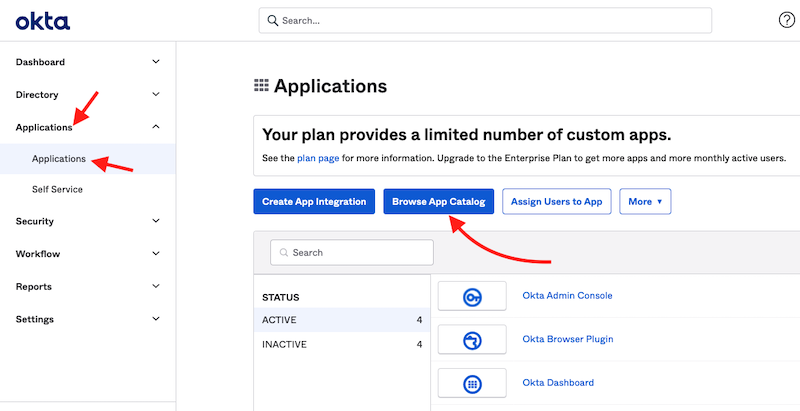Click the Okta Dashboard app icon
The image size is (800, 411).
[472, 383]
